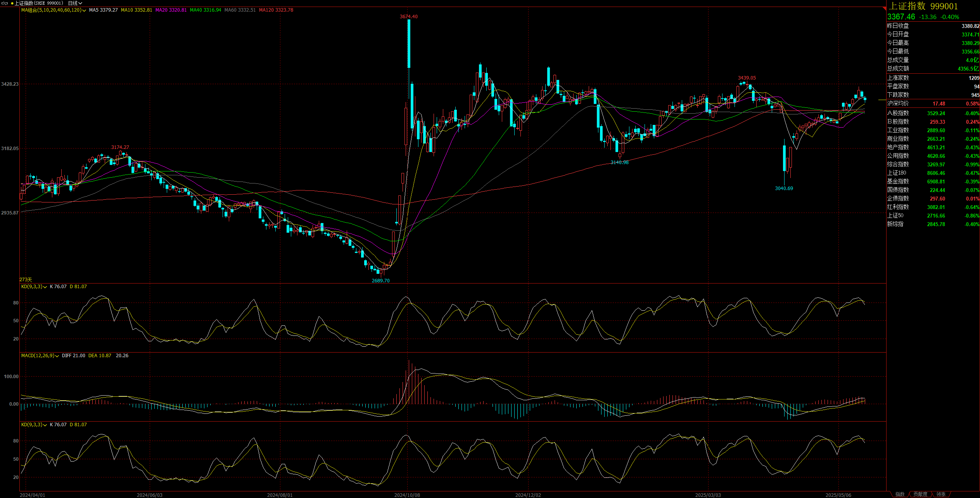Open the 日线 period dropdown
980x498 pixels.
coord(75,3)
